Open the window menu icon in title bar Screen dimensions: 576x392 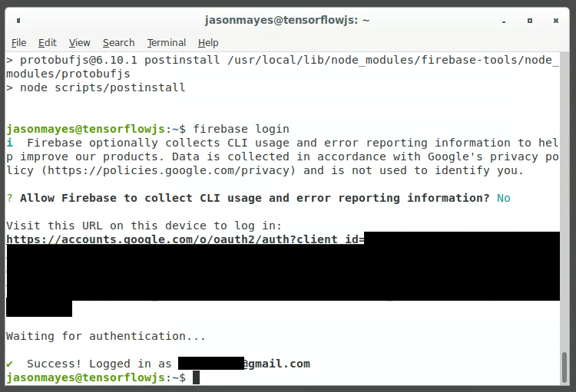[x=18, y=20]
